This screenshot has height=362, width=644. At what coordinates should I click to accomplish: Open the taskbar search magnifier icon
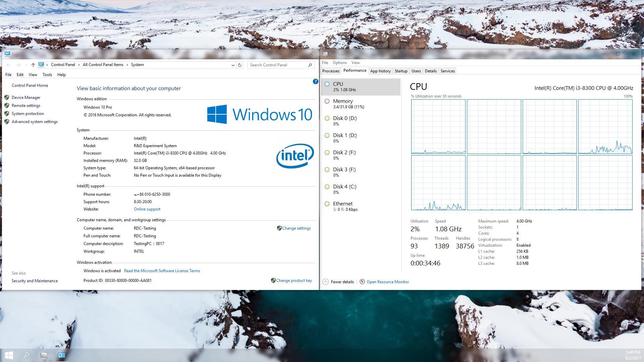tap(26, 355)
